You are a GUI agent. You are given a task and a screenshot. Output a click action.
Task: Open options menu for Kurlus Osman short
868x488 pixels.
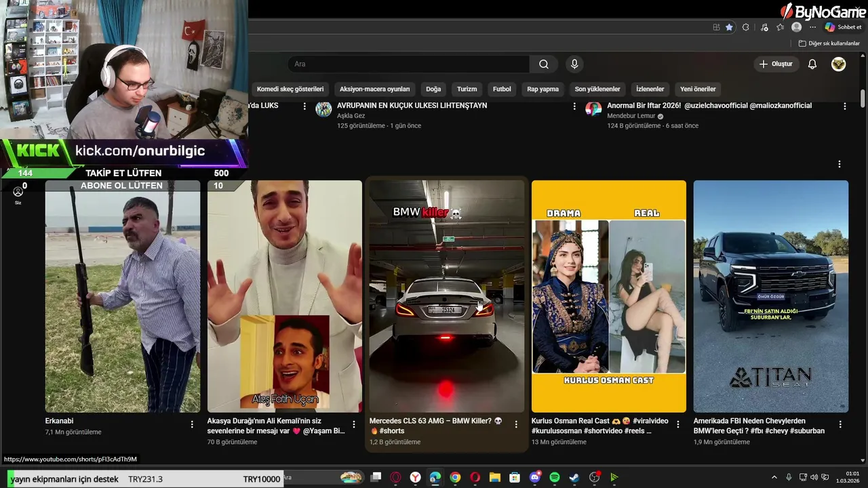click(678, 424)
